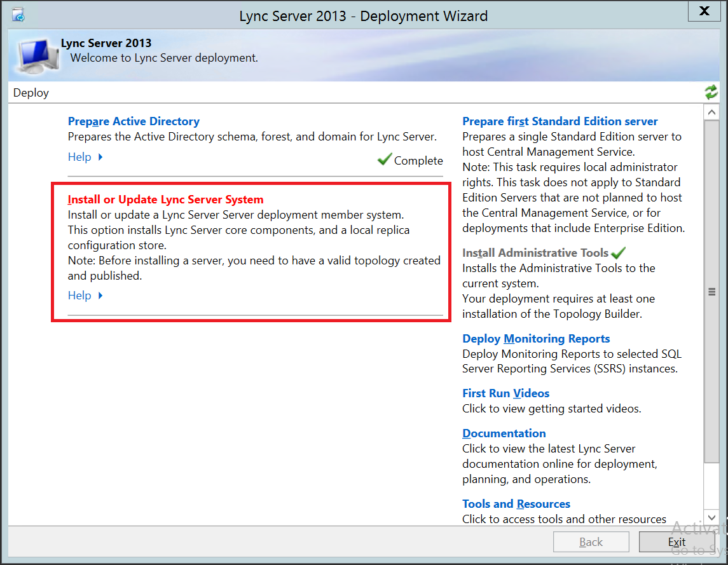This screenshot has height=565, width=728.
Task: Click 'Click to view getting started videos.' text
Action: (552, 409)
